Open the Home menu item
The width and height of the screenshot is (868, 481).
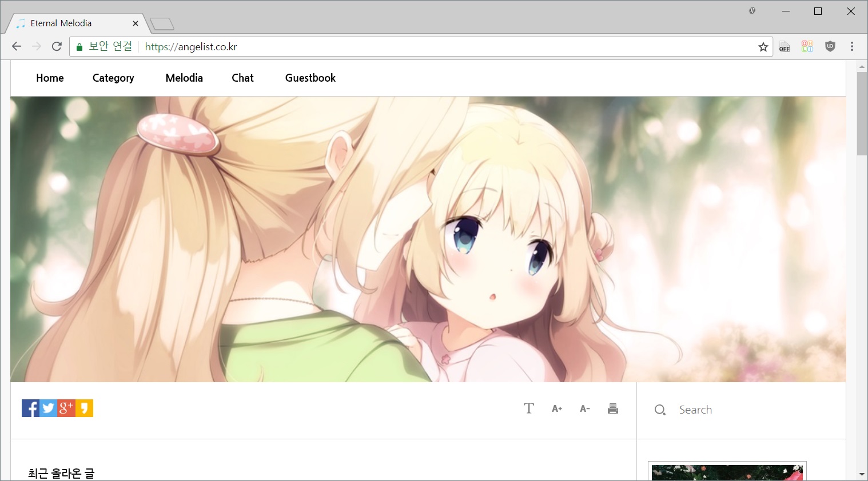50,78
